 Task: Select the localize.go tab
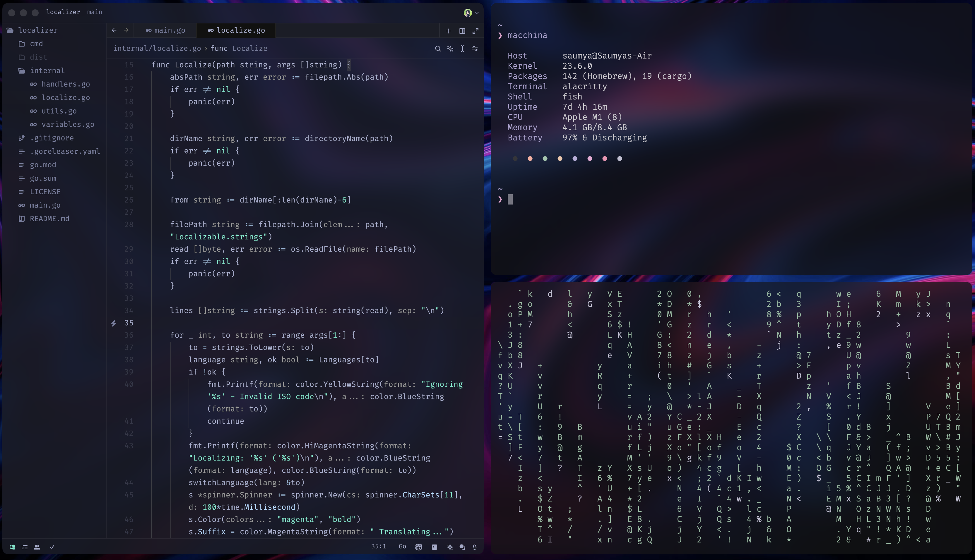(236, 30)
